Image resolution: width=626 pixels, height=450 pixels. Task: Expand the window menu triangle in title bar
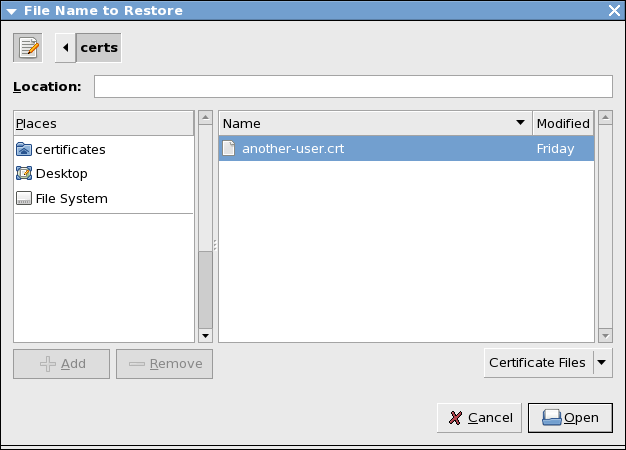pos(11,11)
